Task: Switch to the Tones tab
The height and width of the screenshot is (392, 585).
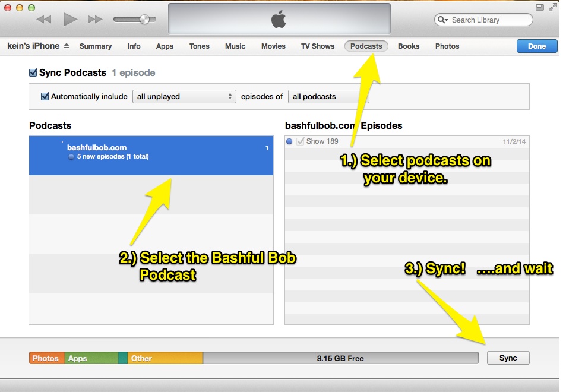Action: [199, 46]
